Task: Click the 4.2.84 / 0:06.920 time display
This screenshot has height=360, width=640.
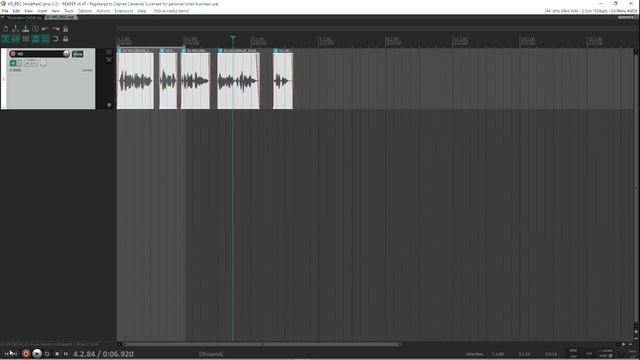Action: click(103, 354)
